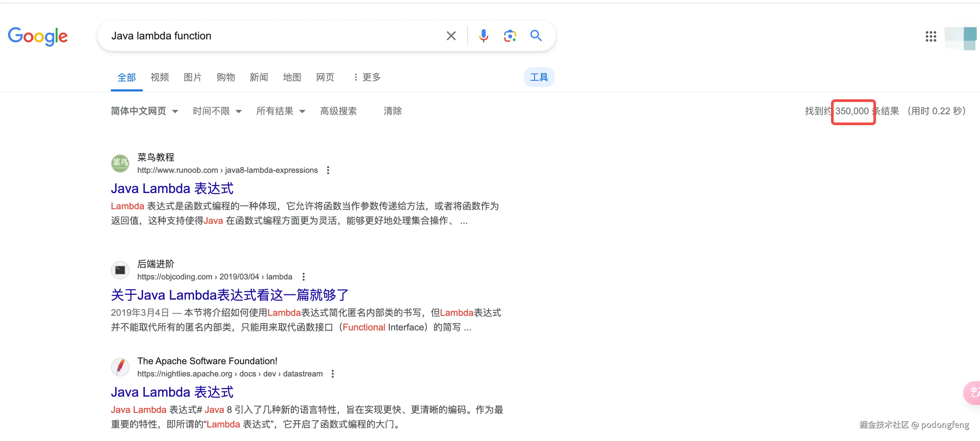The height and width of the screenshot is (441, 980).
Task: Expand the 简体中文网页 language dropdown
Action: (144, 111)
